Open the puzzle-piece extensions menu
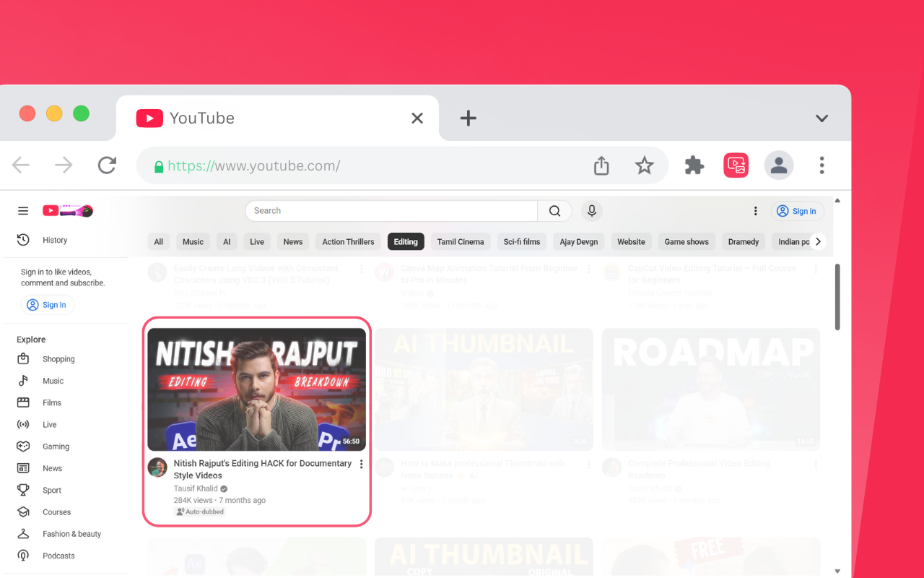Screen dimensions: 924x578 (694, 165)
